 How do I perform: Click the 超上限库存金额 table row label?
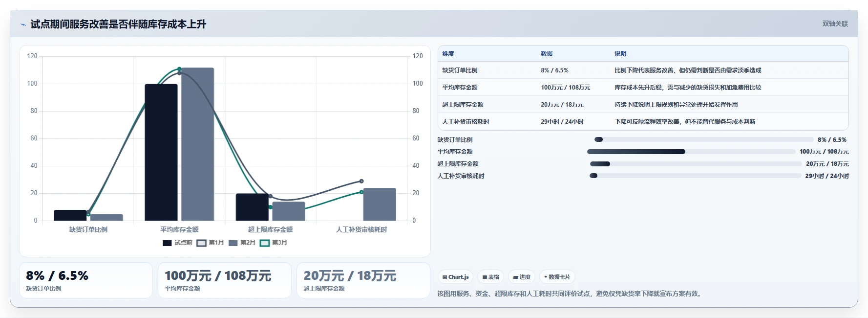click(463, 105)
